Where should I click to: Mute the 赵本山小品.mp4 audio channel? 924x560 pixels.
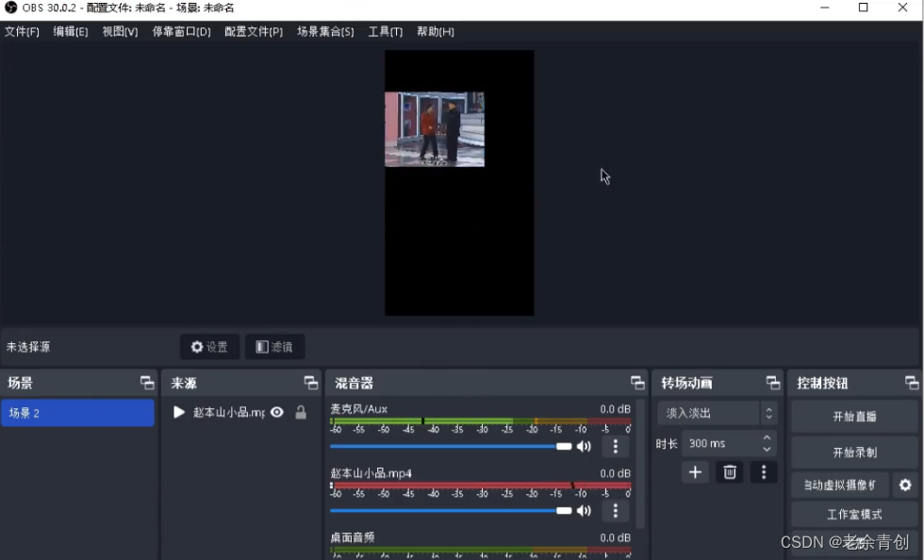(x=584, y=510)
